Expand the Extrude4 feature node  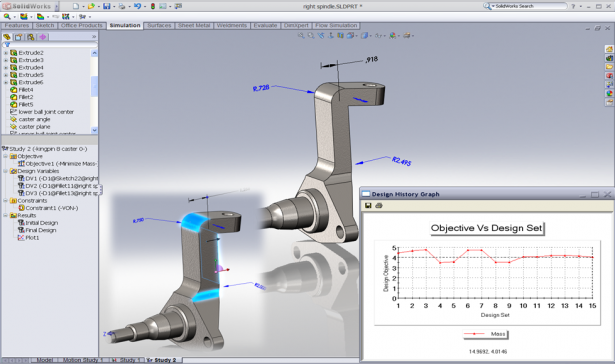(x=6, y=68)
